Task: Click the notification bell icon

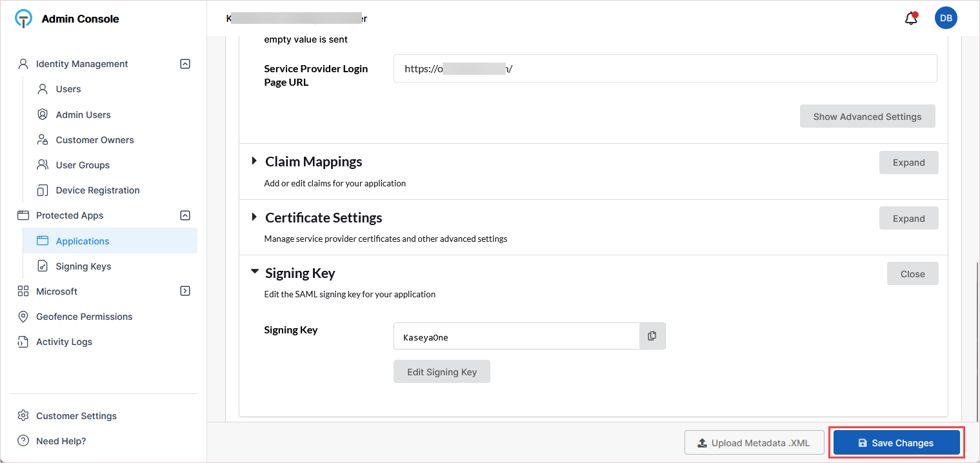Action: click(911, 19)
